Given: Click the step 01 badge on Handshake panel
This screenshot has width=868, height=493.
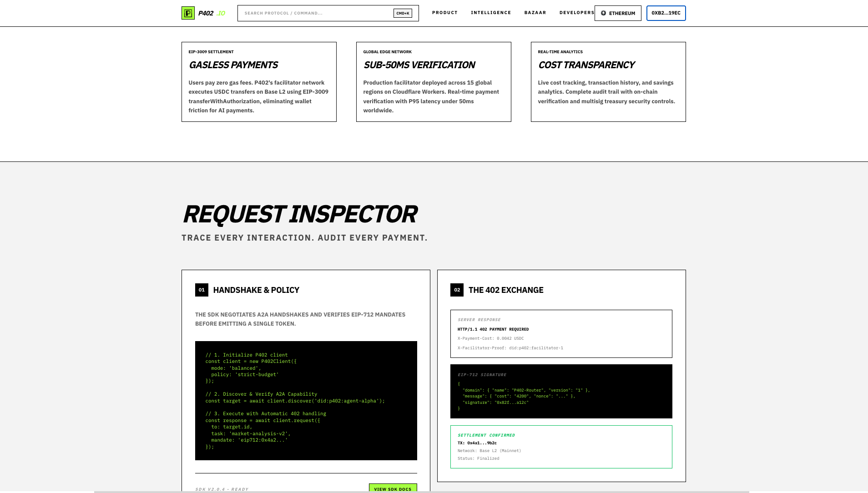Looking at the screenshot, I should 202,290.
